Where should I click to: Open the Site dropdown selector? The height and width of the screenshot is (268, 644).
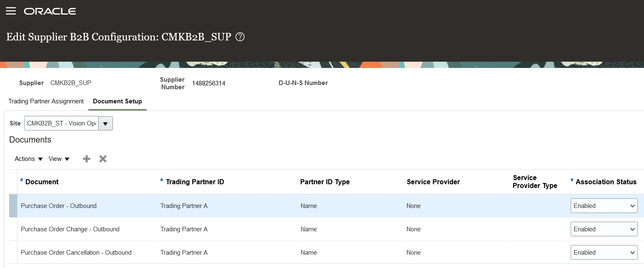[x=105, y=123]
